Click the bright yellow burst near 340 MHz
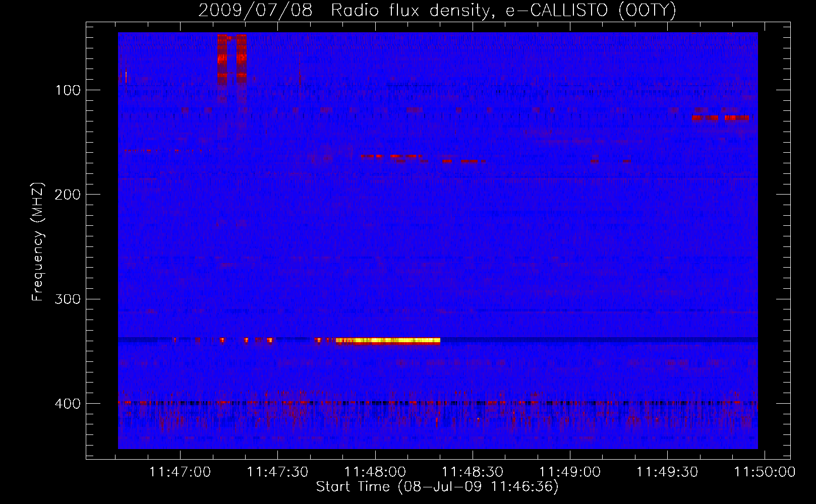Screen dimensions: 816x504 [388, 341]
